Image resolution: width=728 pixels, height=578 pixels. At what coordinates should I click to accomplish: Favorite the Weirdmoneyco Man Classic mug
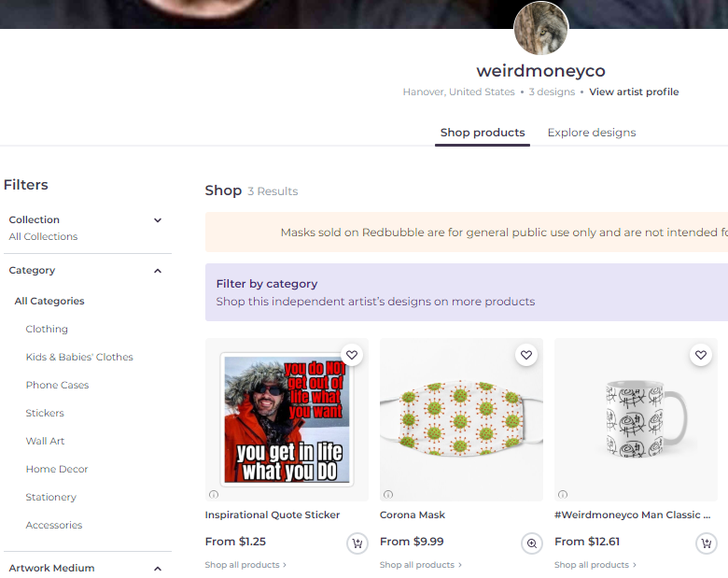(x=701, y=355)
